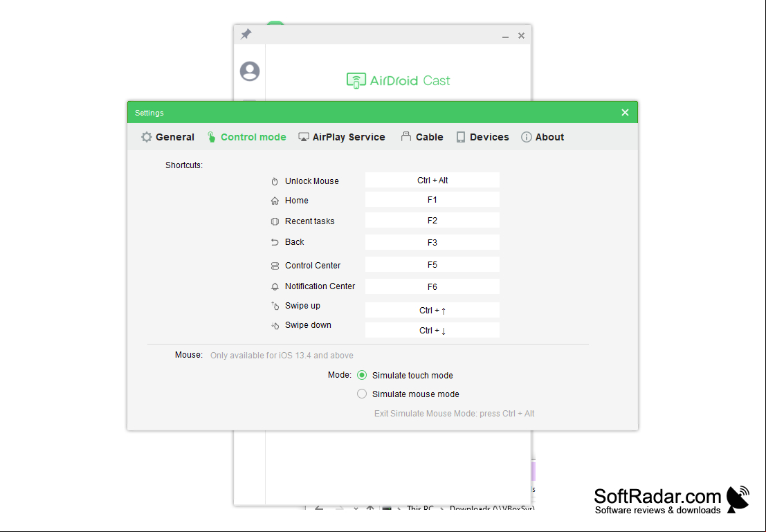Select Simulate mouse mode radio button

[361, 394]
